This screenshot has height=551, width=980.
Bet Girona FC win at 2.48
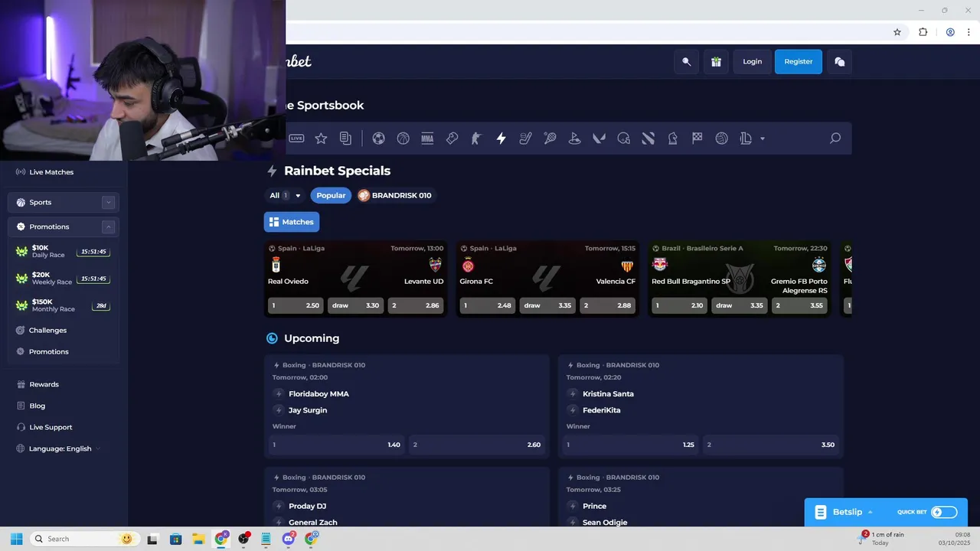[x=488, y=305]
